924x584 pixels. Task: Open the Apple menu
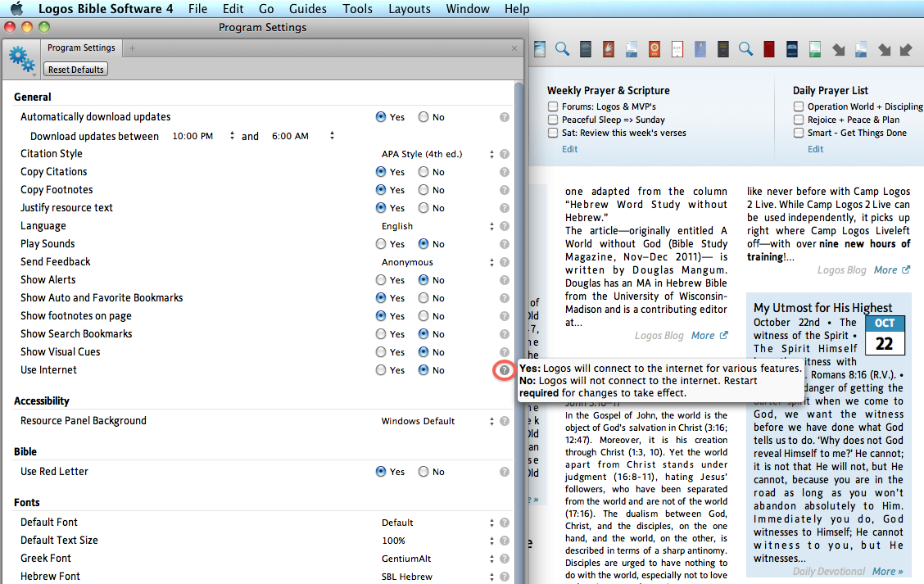click(x=17, y=8)
